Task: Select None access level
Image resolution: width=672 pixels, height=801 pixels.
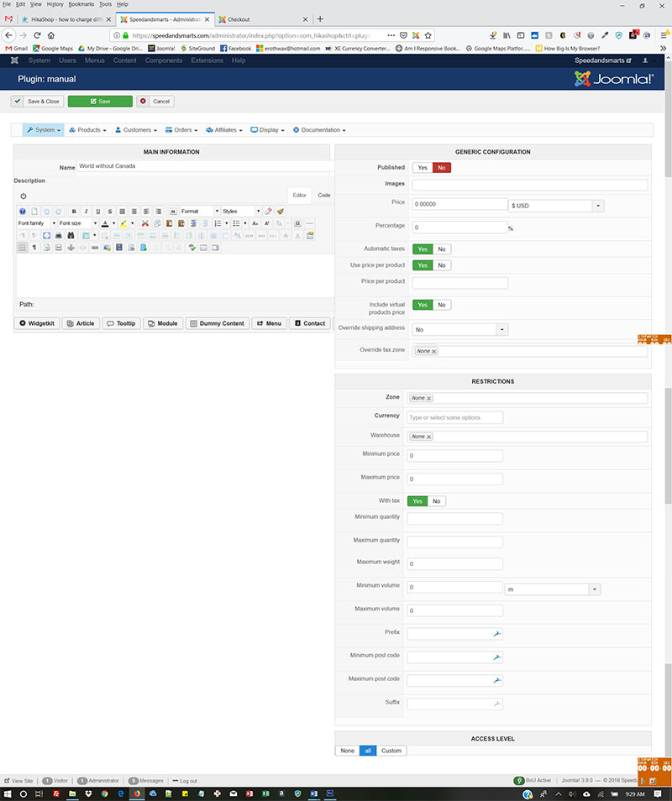Action: click(348, 751)
